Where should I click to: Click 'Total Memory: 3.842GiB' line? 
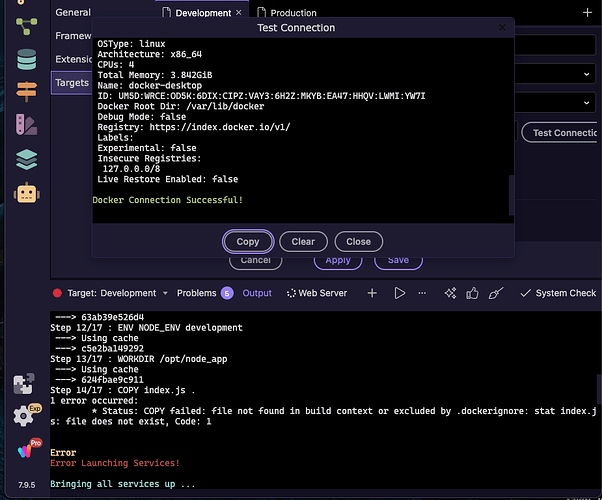pos(154,75)
